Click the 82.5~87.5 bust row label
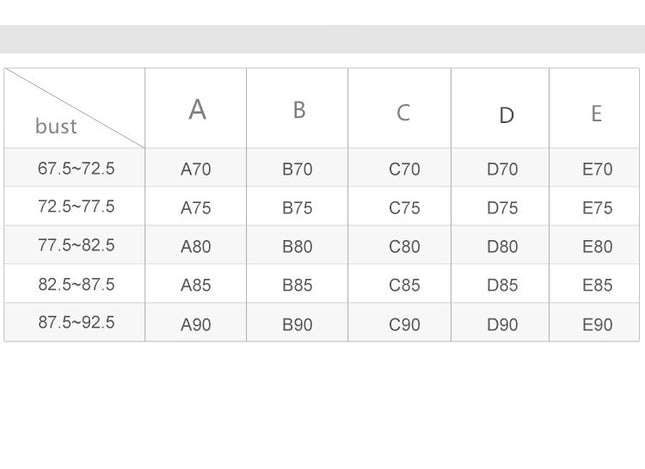Image resolution: width=645 pixels, height=469 pixels. (76, 284)
